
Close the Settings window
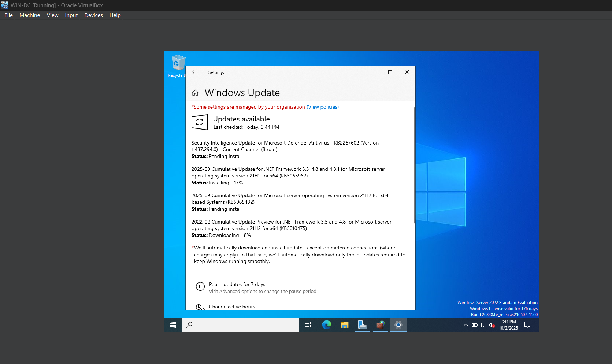coord(407,72)
